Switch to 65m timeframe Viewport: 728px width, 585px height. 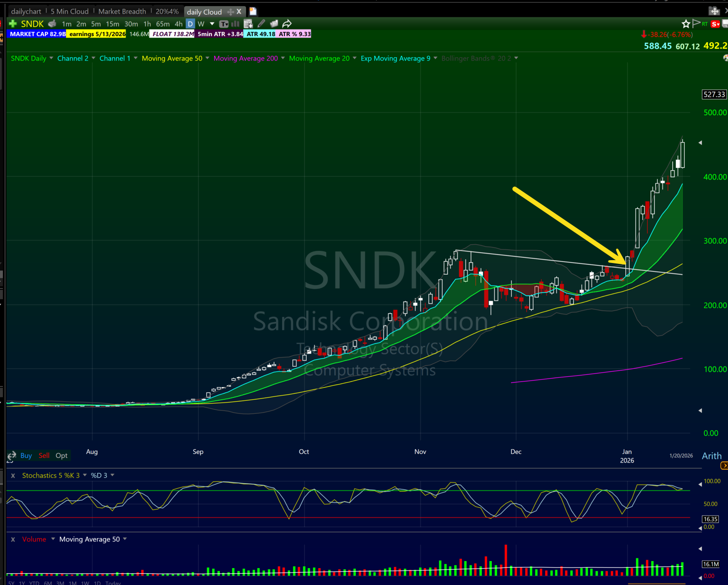click(x=163, y=24)
